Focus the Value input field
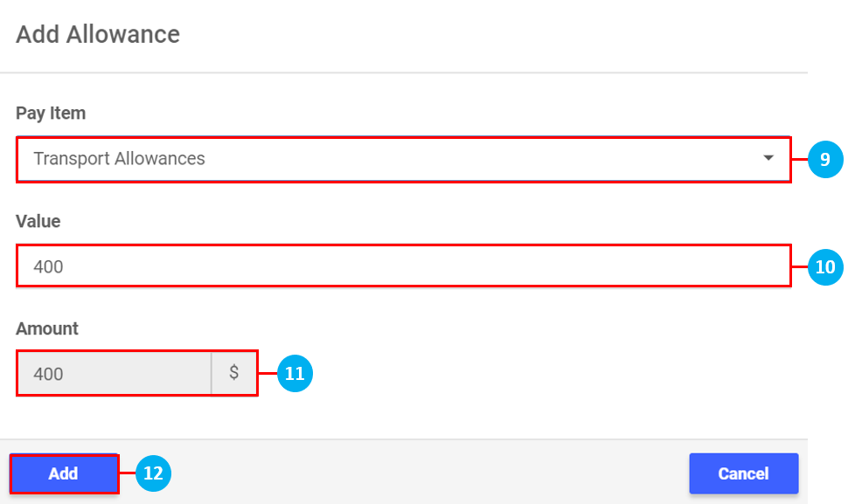Viewport: 848px width, 504px height. (x=402, y=266)
